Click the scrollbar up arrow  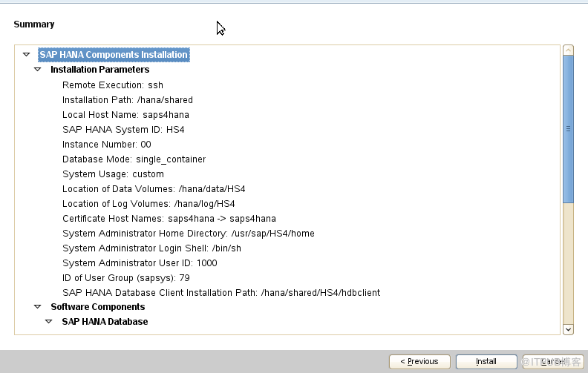(x=568, y=50)
